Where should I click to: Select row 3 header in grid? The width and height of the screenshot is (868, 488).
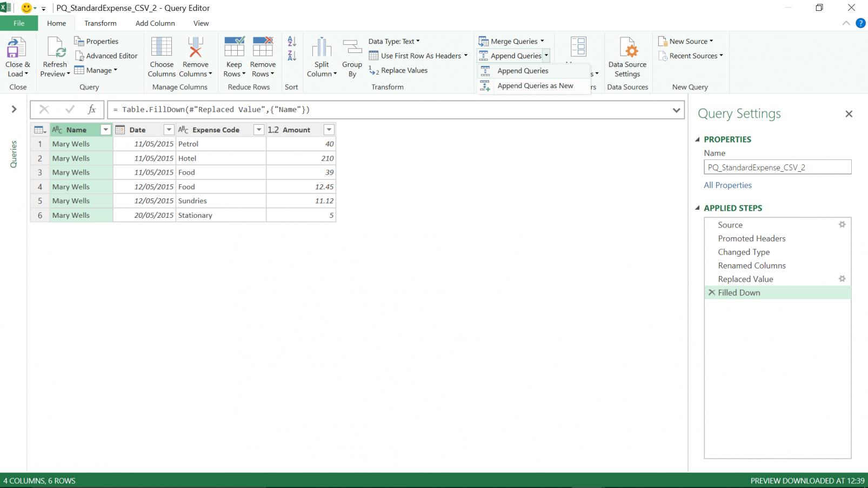click(x=39, y=172)
